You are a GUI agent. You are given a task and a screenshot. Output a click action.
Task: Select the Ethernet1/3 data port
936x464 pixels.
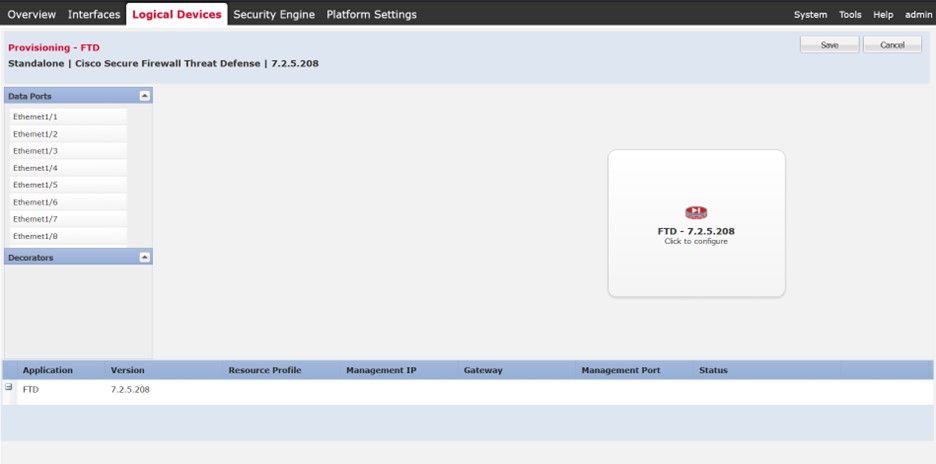tap(68, 151)
